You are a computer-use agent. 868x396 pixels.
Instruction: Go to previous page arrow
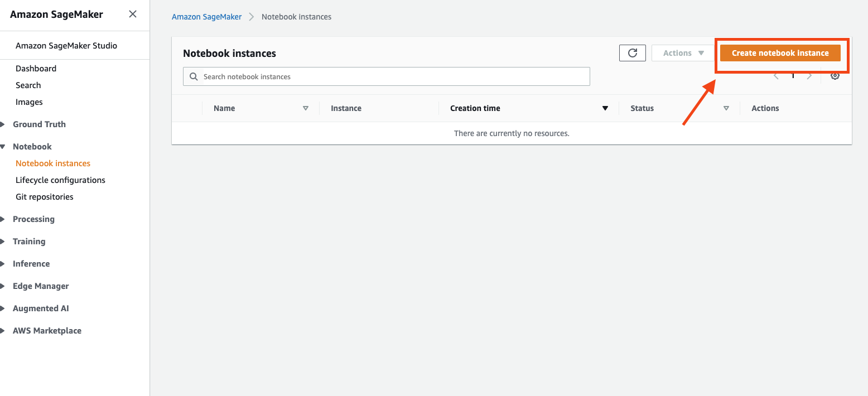tap(776, 76)
